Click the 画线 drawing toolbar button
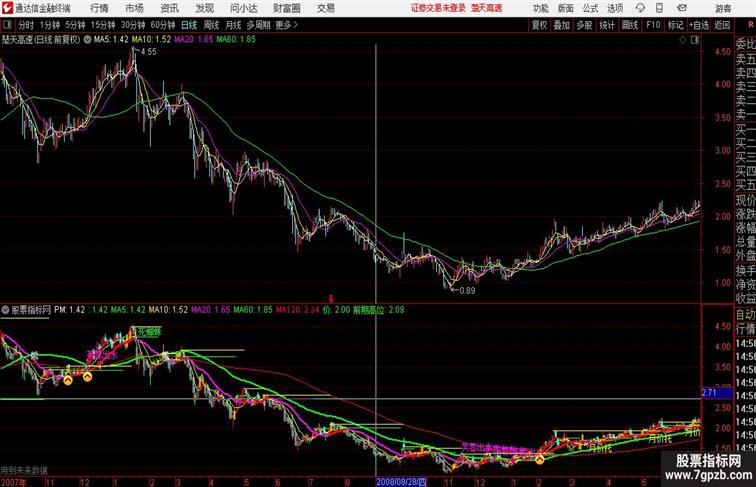756x487 pixels. (630, 25)
